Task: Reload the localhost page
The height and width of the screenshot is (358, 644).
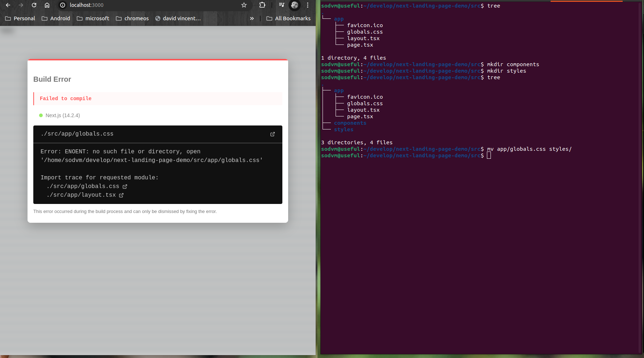Action: coord(34,5)
